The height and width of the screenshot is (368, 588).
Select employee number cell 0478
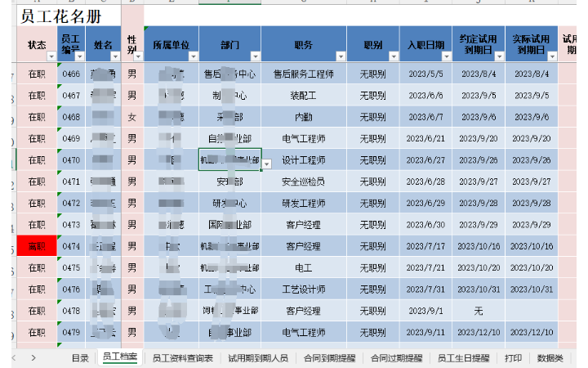[x=71, y=311]
